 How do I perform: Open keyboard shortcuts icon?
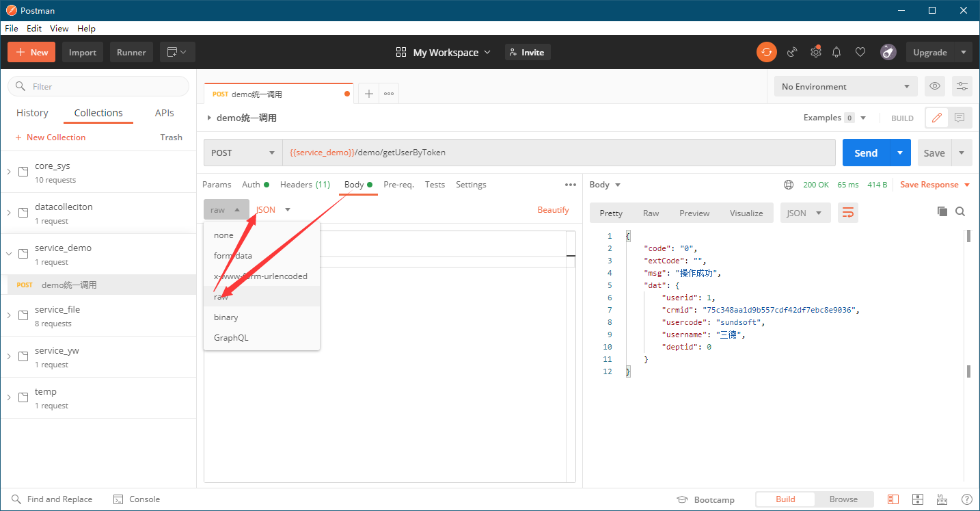pos(942,499)
